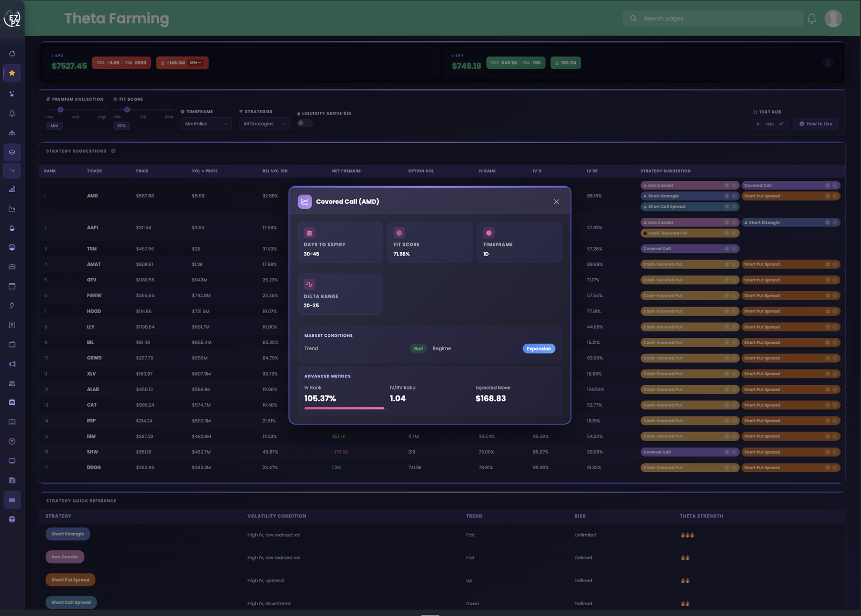Open the briefcase portfolio icon in sidebar

click(x=12, y=267)
